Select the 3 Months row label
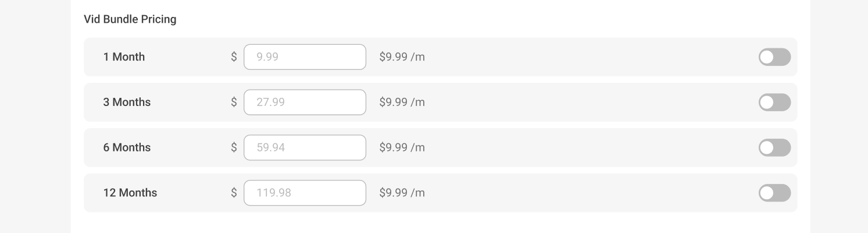Screen dimensions: 868x233 point(127,103)
